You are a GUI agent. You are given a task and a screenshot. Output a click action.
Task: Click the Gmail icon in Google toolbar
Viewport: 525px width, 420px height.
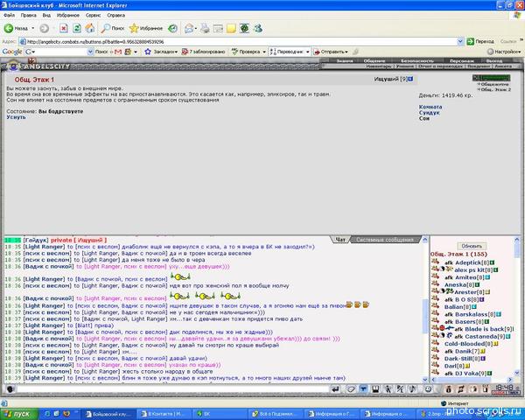click(118, 52)
